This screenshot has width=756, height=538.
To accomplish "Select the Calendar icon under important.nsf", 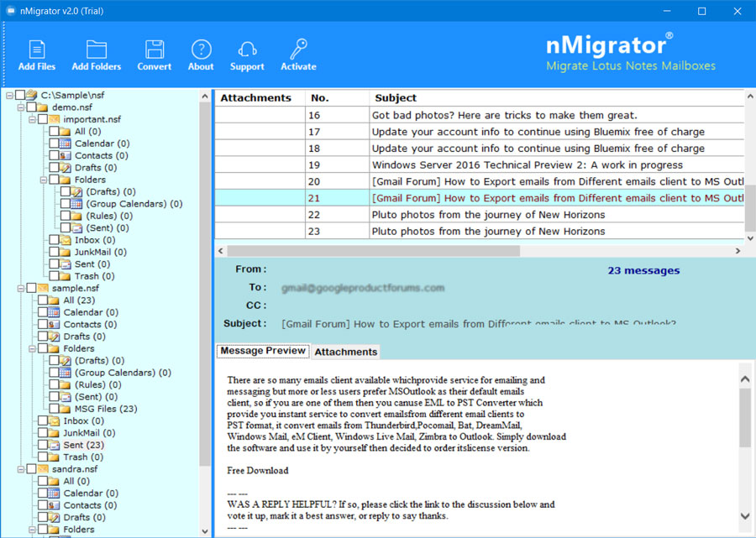I will point(65,144).
